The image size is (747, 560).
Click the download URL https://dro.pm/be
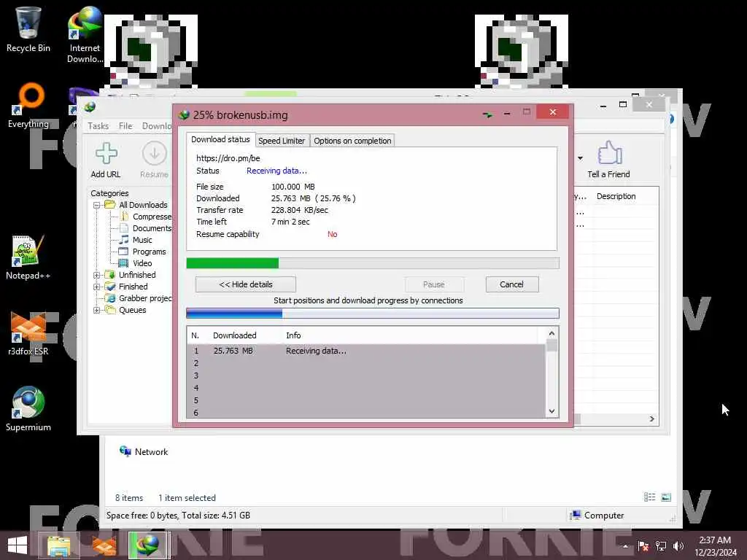click(x=228, y=158)
